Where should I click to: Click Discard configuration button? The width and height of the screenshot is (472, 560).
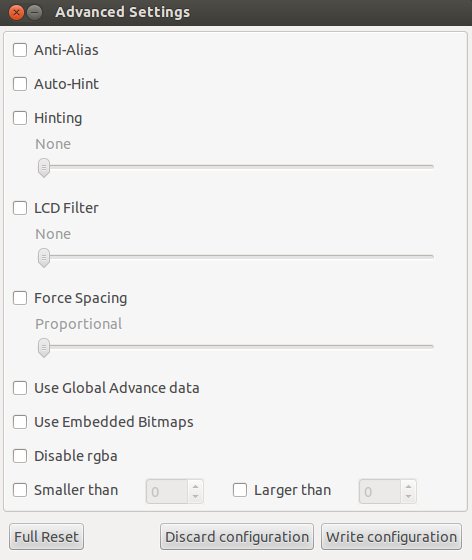point(237,537)
